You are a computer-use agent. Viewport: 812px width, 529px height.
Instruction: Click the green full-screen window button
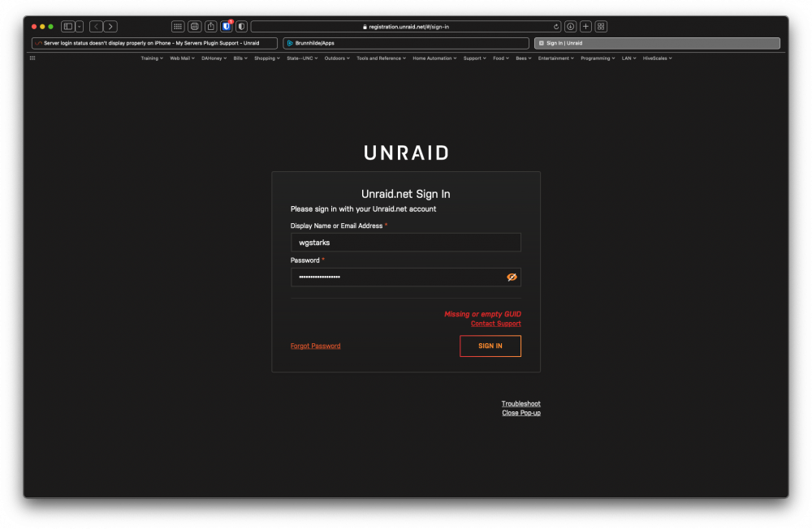[50, 27]
